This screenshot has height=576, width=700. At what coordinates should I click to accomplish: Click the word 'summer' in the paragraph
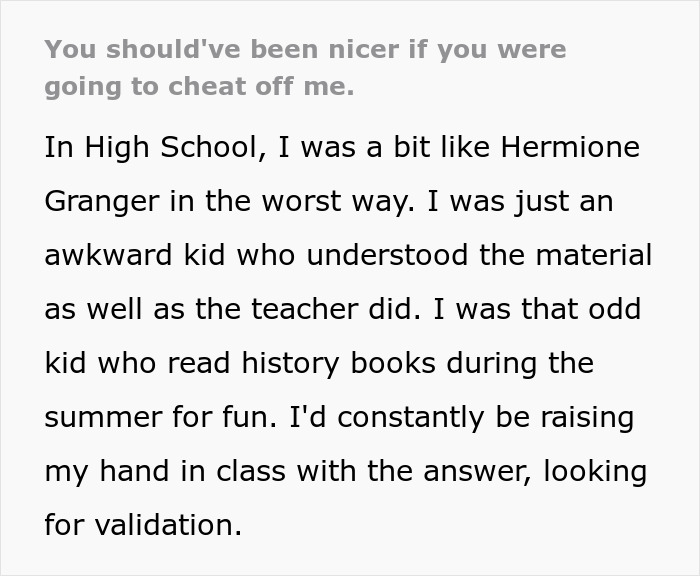[103, 418]
